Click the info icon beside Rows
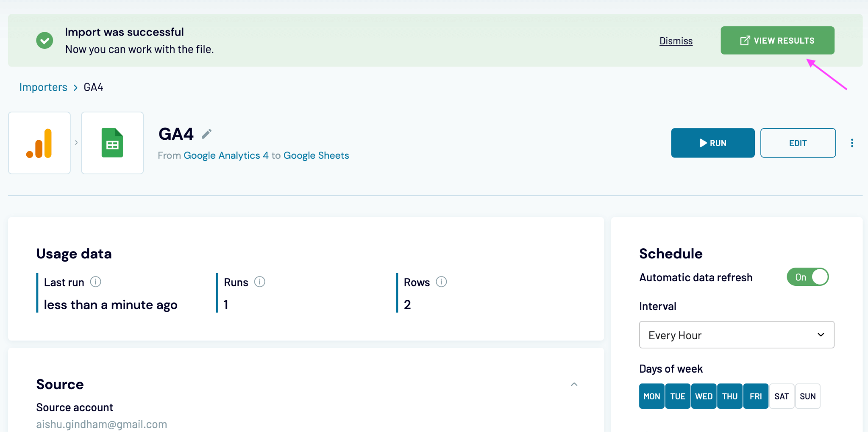 [441, 282]
